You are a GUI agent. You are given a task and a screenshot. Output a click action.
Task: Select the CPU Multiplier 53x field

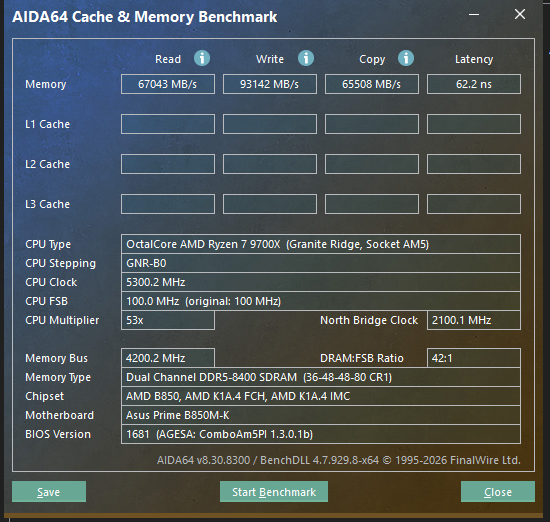168,320
